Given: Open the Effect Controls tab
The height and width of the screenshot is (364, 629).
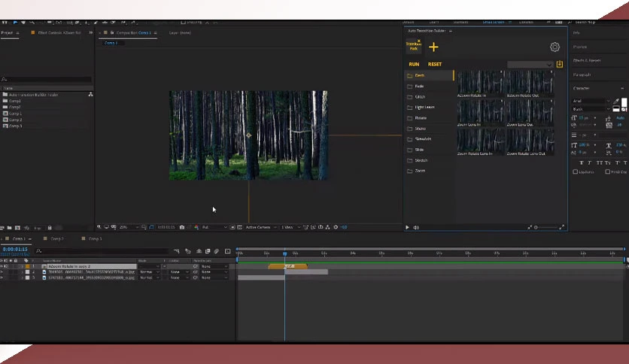Looking at the screenshot, I should [59, 32].
